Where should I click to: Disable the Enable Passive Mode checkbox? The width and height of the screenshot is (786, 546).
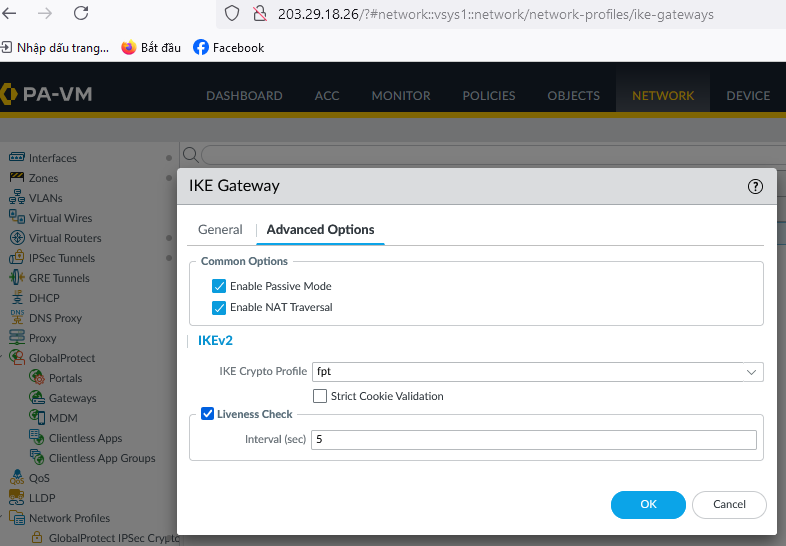pyautogui.click(x=219, y=286)
